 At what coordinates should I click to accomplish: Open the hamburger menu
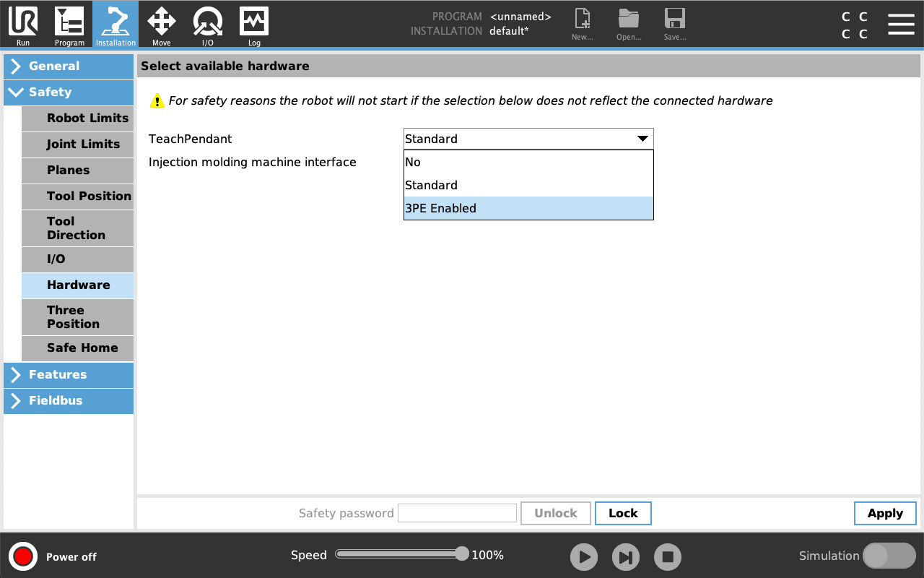pyautogui.click(x=901, y=24)
